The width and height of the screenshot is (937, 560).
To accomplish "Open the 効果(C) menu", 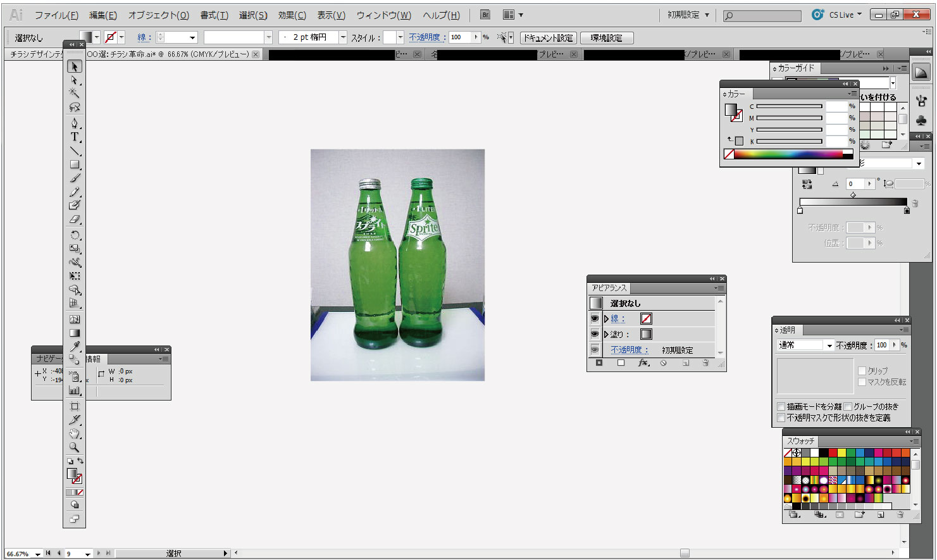I will pos(292,15).
